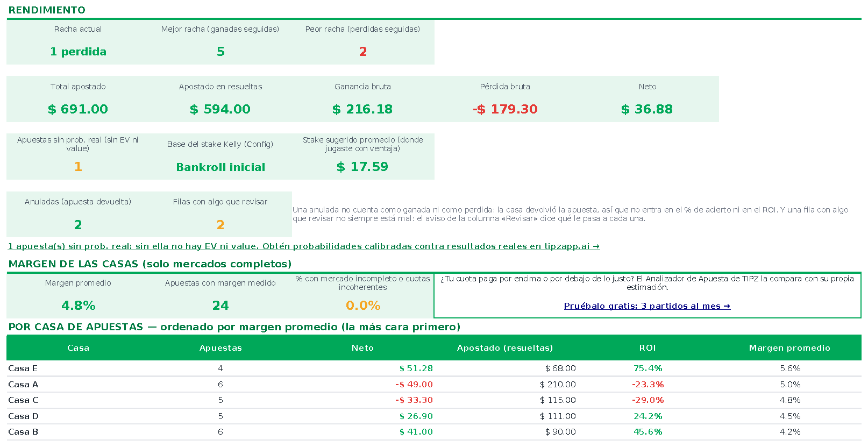Select the '$ 36.88' Neto value

(x=647, y=109)
